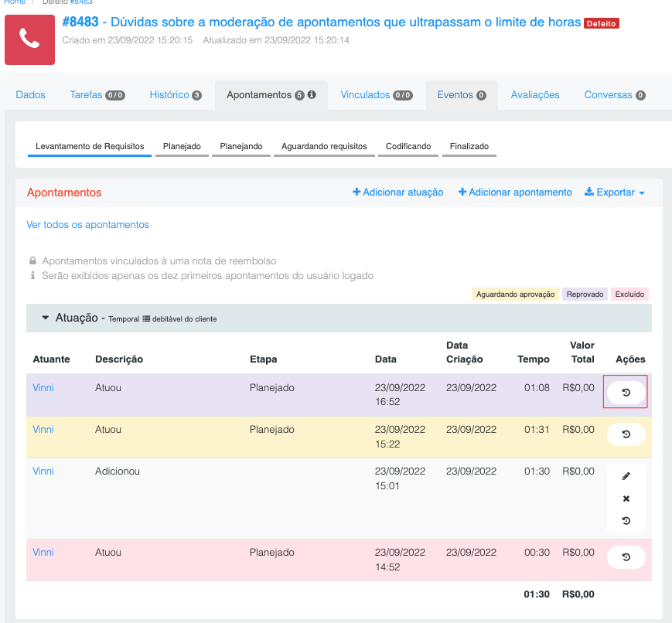Screen dimensions: 672x623
Task: Click Vinni link in the 16:52 row
Action: pyautogui.click(x=43, y=388)
